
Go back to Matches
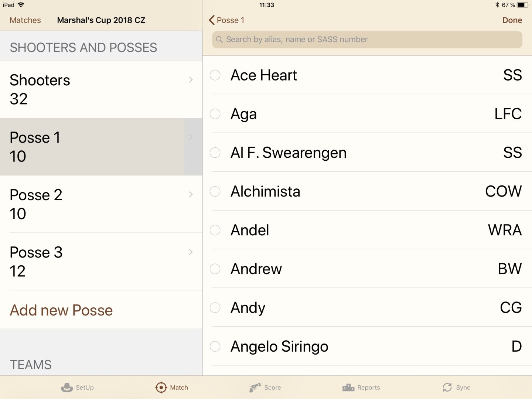(25, 20)
